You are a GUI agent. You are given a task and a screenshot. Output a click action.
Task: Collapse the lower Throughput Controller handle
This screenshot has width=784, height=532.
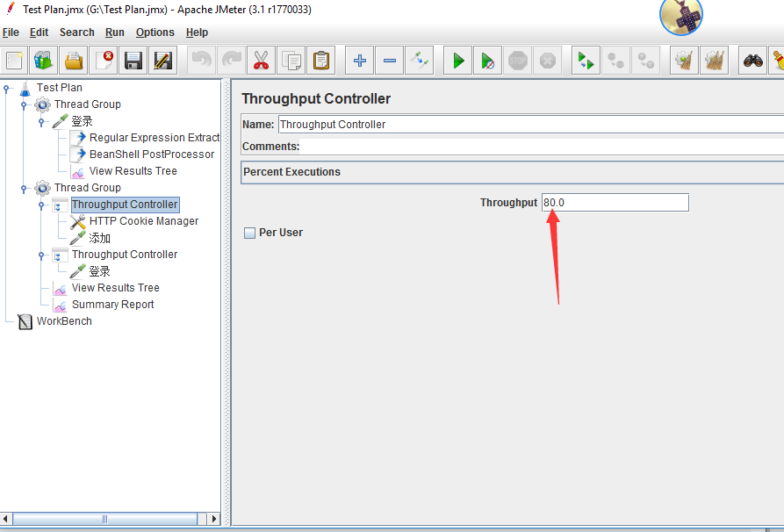pyautogui.click(x=41, y=255)
